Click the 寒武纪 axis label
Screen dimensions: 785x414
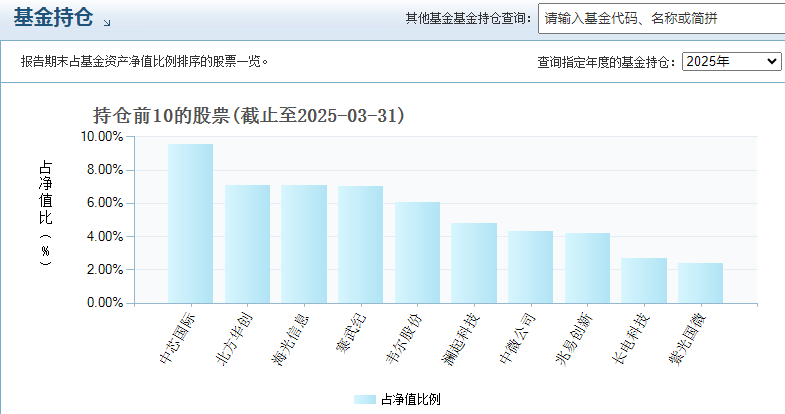351,332
